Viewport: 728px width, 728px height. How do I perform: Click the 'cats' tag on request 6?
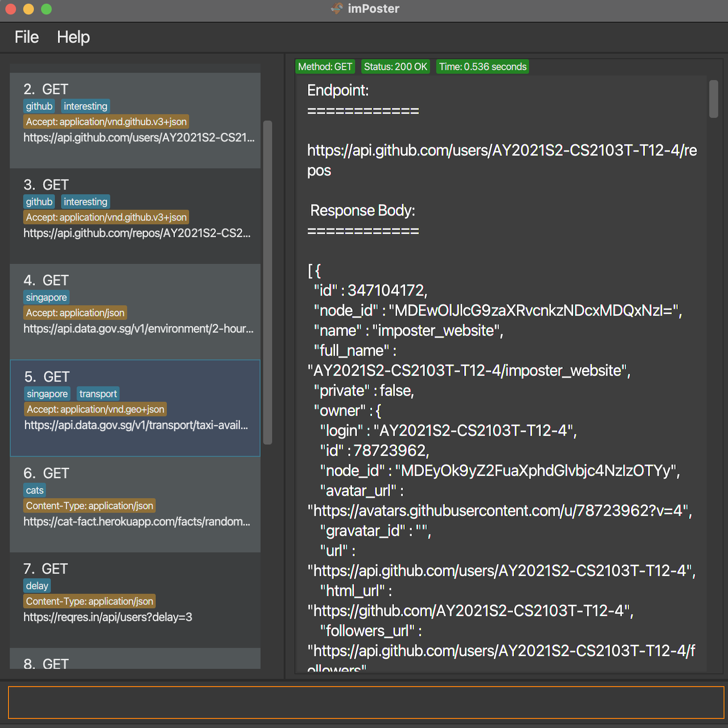point(35,490)
